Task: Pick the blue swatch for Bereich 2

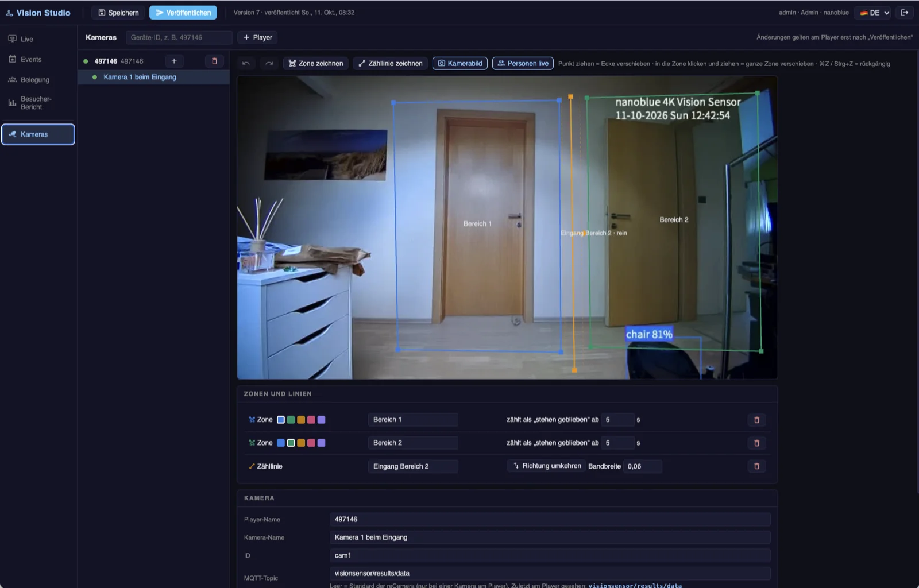Action: point(281,443)
